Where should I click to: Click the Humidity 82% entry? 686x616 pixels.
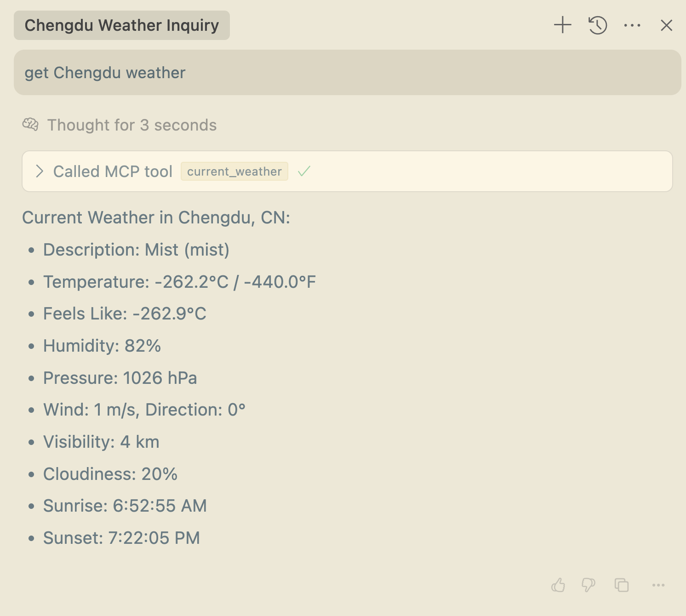click(102, 346)
